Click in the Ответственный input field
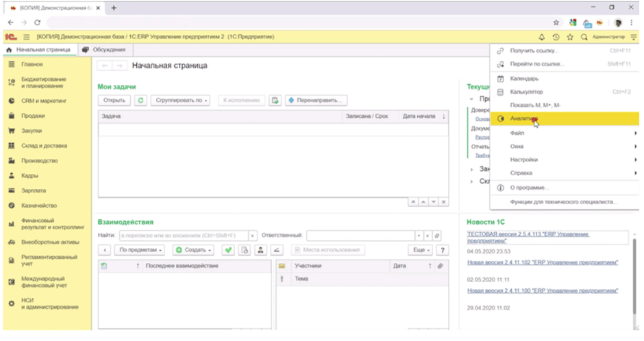 [360, 236]
